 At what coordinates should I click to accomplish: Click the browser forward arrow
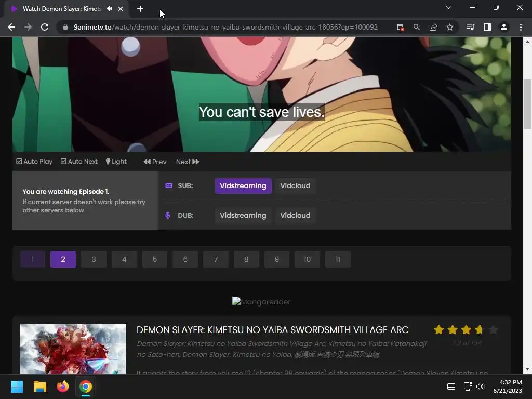click(x=28, y=27)
